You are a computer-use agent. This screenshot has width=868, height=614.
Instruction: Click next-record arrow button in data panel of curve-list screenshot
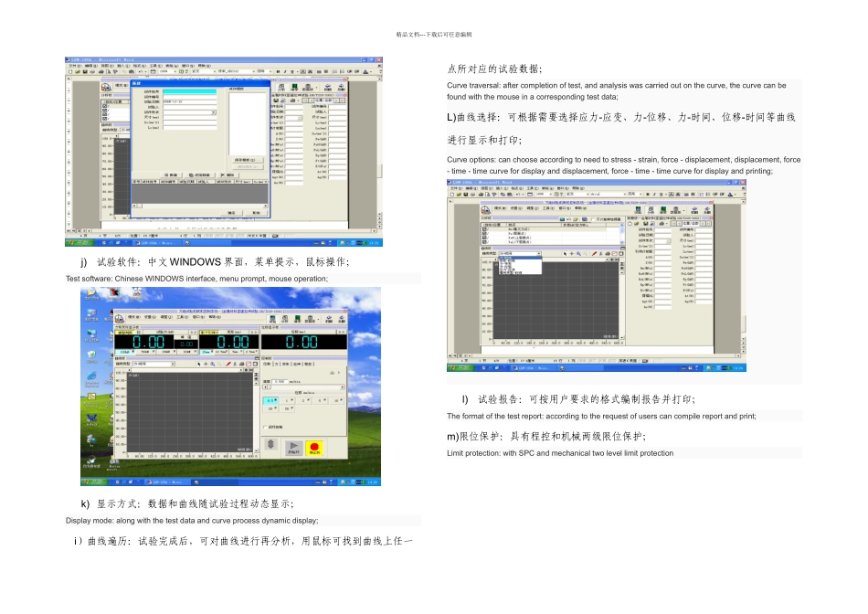703,224
